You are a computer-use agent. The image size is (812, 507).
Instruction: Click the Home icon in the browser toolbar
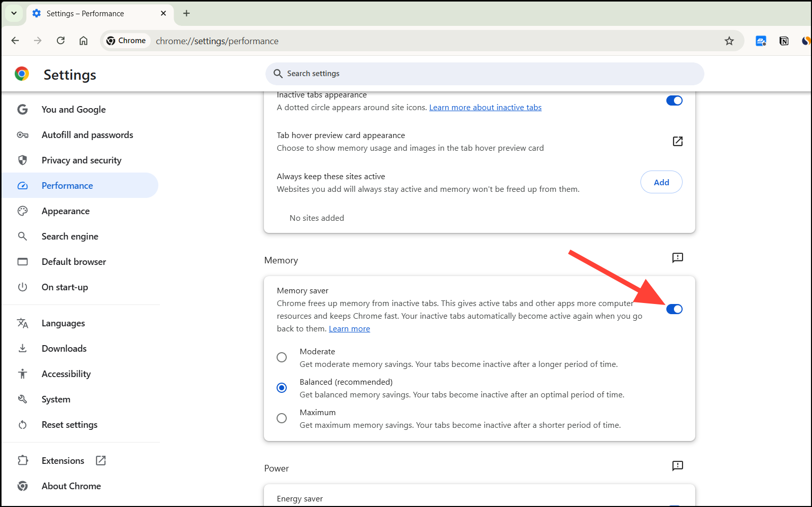pos(83,41)
